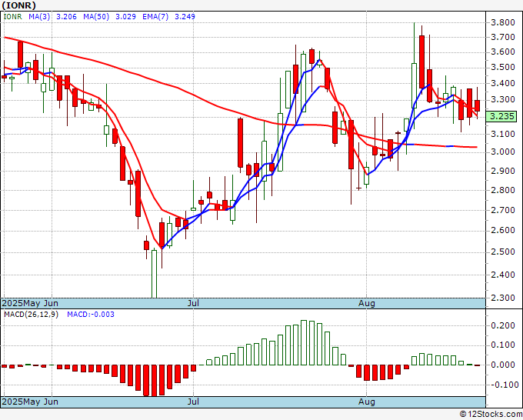Click the MA(50) legend label
Image resolution: width=523 pixels, height=420 pixels.
[96, 17]
